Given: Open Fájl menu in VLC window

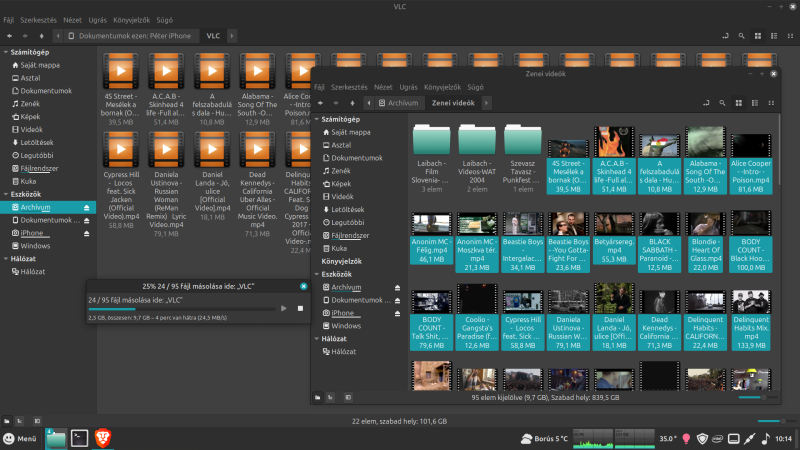Looking at the screenshot, I should (x=9, y=20).
